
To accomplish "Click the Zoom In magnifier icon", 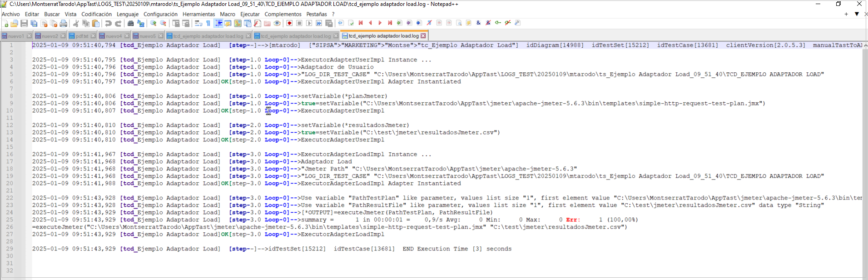I will point(154,23).
